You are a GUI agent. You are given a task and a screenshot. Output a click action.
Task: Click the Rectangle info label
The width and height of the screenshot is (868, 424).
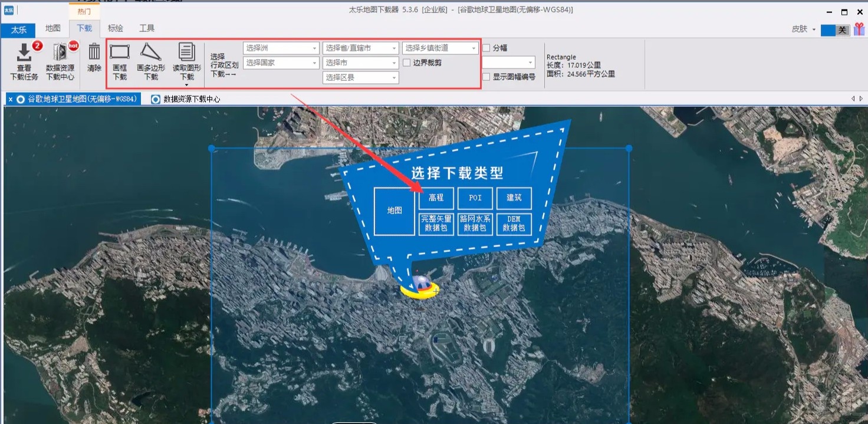click(x=561, y=57)
